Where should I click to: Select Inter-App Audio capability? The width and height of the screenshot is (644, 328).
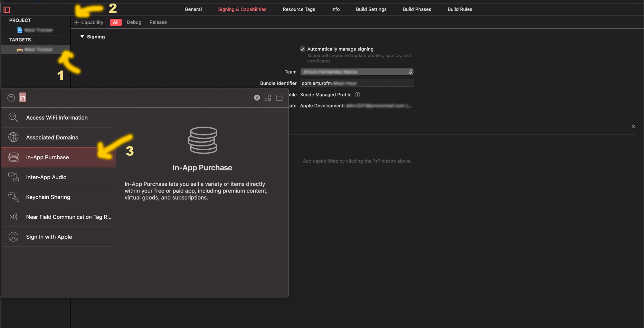point(58,177)
